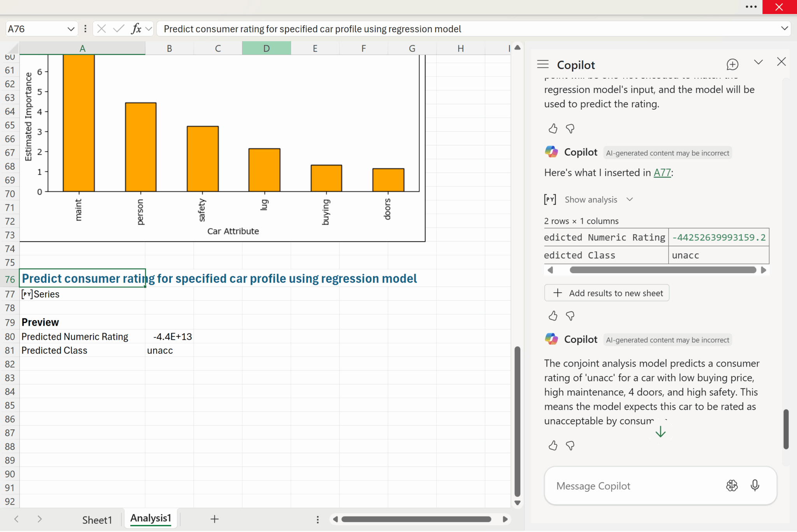The width and height of the screenshot is (797, 532).
Task: Click the brain icon in Copilot message box
Action: (732, 485)
